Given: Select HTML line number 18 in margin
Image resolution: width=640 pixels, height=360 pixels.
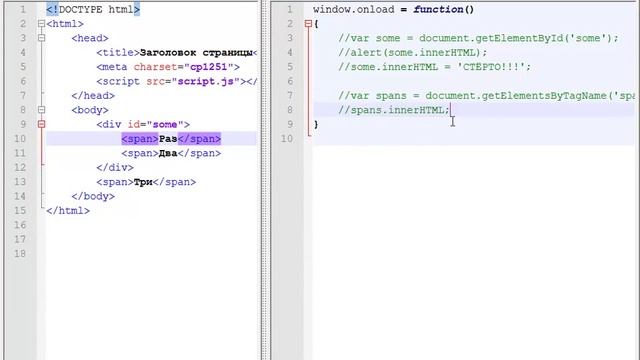Looking at the screenshot, I should (x=20, y=253).
